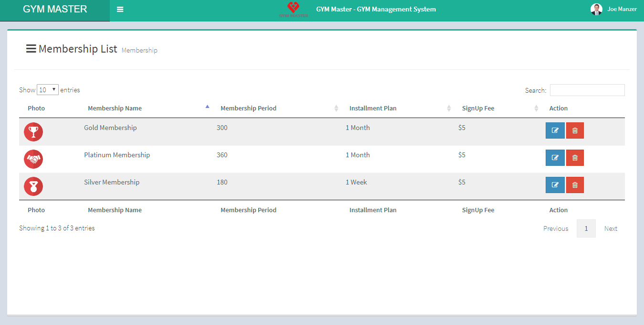Viewport: 644px width, 325px height.
Task: Click the edit icon for Gold Membership
Action: 555,130
